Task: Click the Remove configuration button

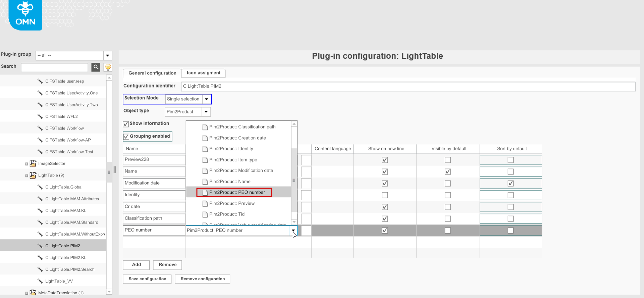Action: pos(202,279)
